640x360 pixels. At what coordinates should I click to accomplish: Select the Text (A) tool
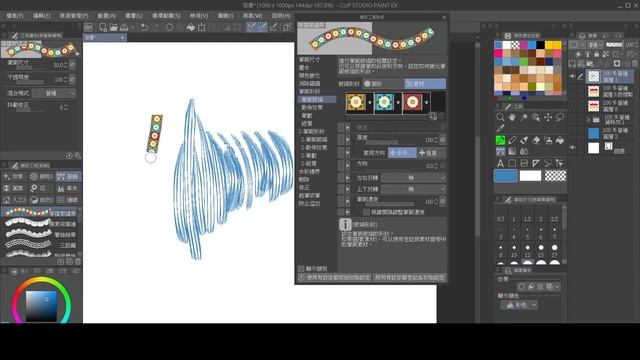(x=500, y=163)
